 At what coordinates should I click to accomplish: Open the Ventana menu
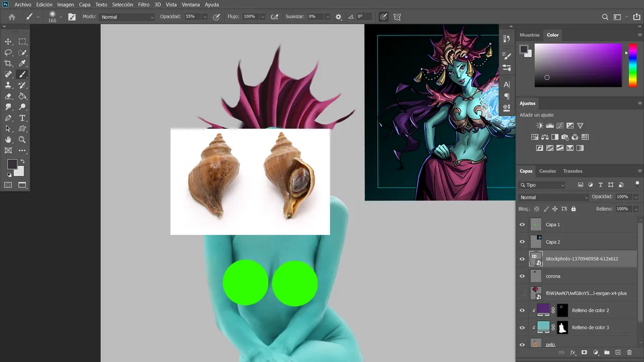(191, 5)
